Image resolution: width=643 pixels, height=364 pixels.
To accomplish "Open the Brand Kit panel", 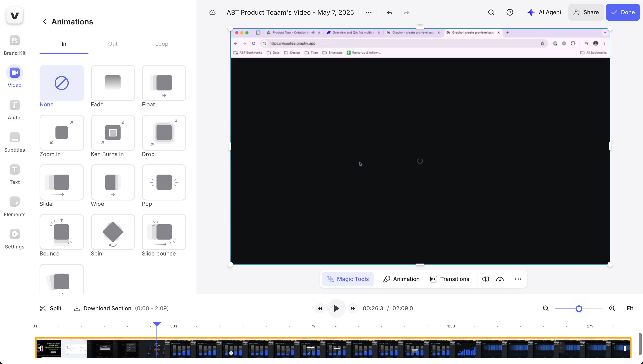I will pos(14,45).
